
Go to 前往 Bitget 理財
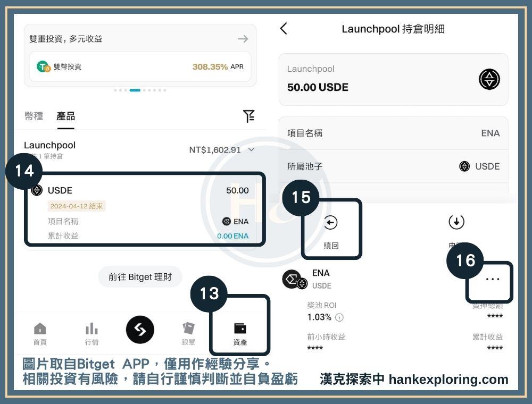[x=140, y=277]
